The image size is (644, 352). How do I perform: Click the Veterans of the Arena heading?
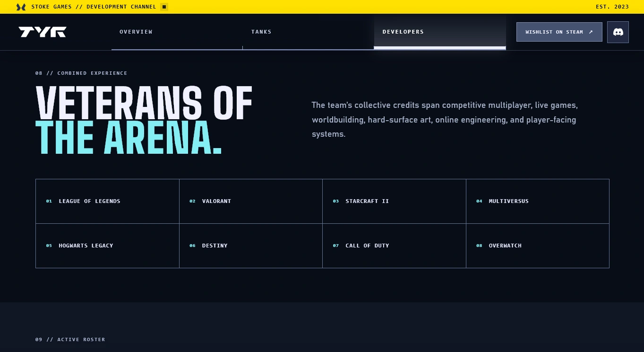click(144, 121)
